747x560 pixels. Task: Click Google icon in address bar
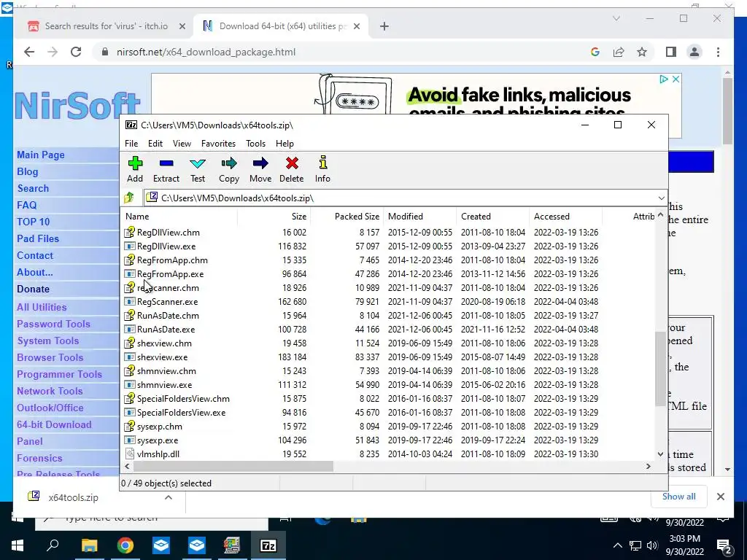click(x=595, y=52)
